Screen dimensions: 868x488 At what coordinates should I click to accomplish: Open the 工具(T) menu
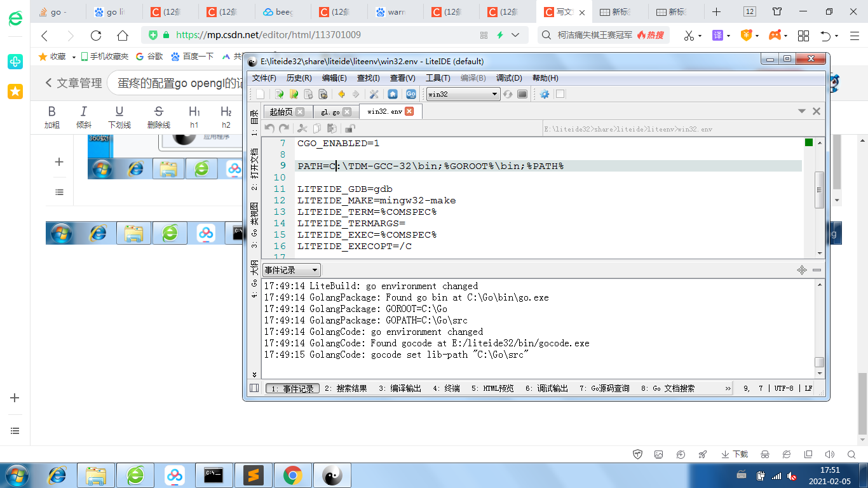[x=438, y=78]
